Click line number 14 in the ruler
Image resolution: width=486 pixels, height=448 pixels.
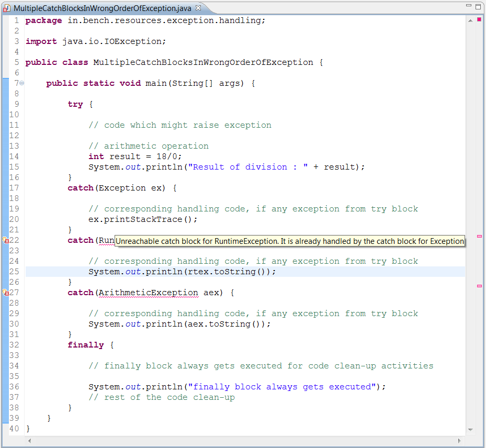[14, 156]
